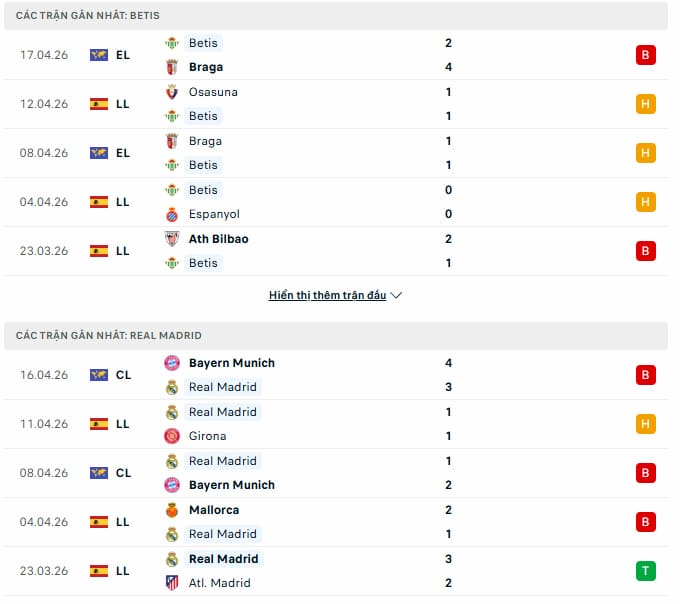Click the Osasuna club crest icon
Screen dimensions: 680x604
(x=172, y=92)
